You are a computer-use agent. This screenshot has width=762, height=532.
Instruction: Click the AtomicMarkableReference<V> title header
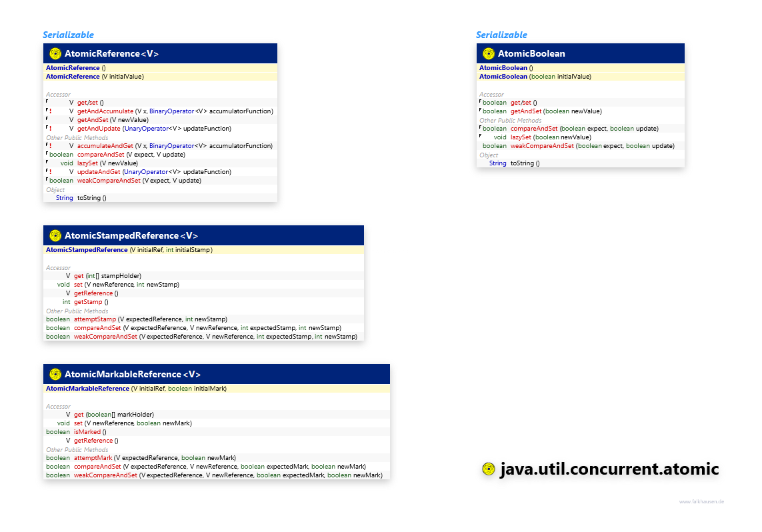(132, 375)
